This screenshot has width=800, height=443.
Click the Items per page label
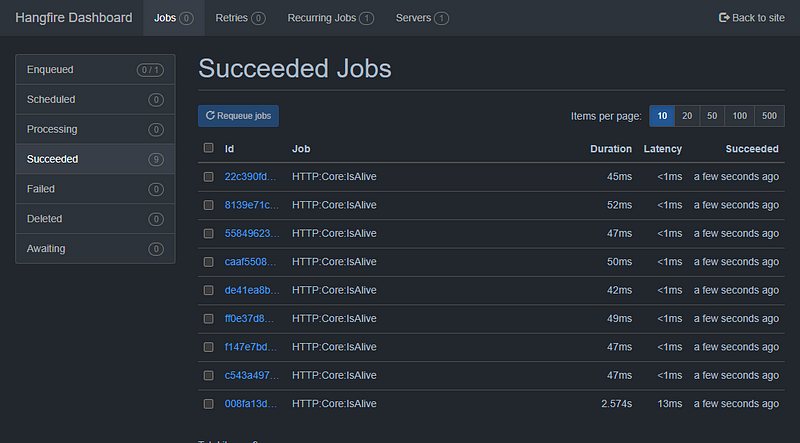click(606, 116)
